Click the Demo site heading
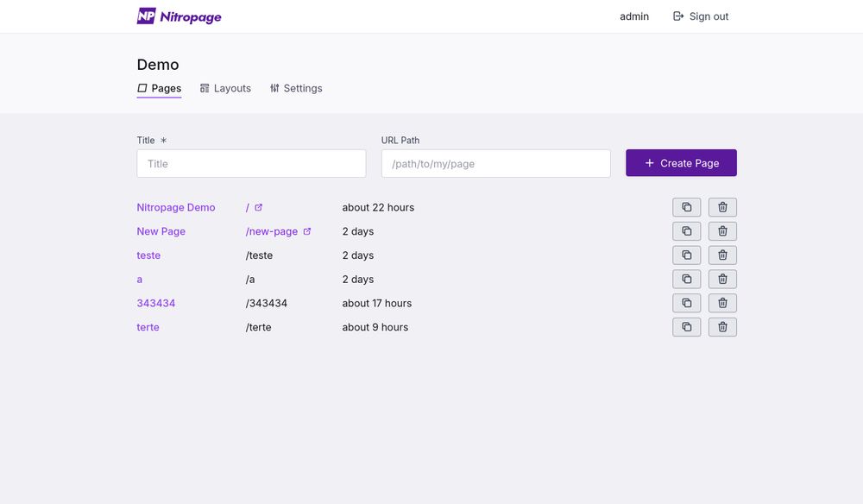 157,65
